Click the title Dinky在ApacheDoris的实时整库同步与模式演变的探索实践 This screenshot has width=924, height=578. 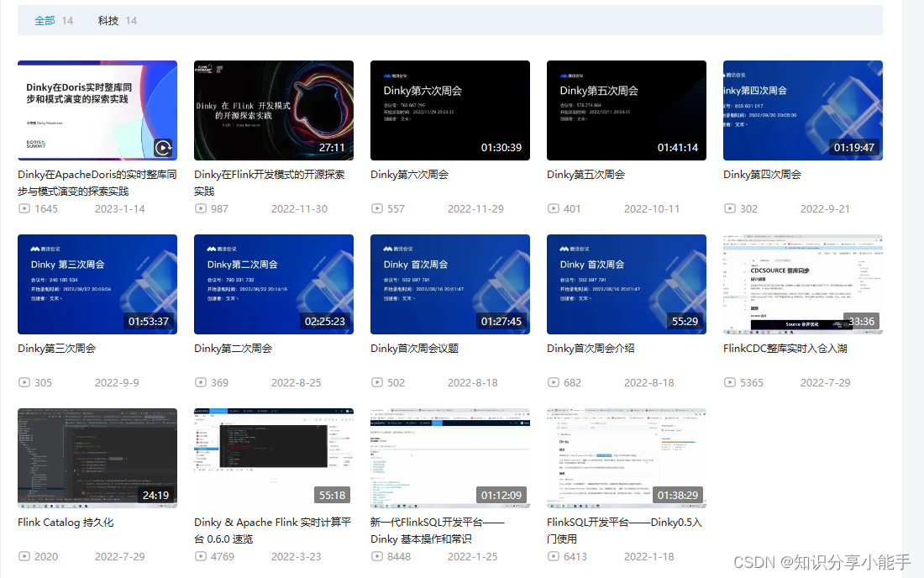(x=97, y=182)
